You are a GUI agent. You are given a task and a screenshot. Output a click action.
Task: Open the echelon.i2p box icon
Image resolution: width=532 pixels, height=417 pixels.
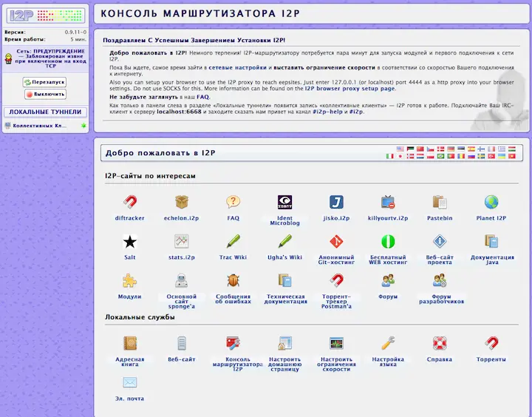[182, 202]
